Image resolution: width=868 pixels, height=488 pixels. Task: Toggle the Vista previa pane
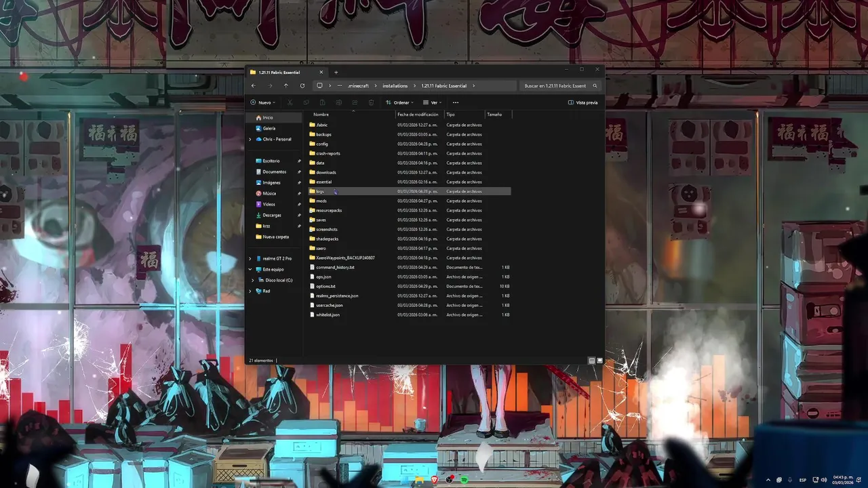(583, 102)
